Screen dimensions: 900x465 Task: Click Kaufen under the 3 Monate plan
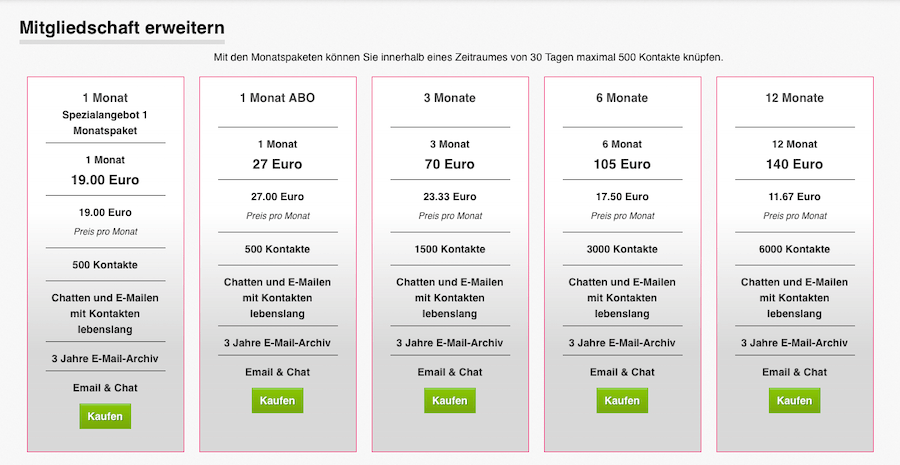[449, 401]
